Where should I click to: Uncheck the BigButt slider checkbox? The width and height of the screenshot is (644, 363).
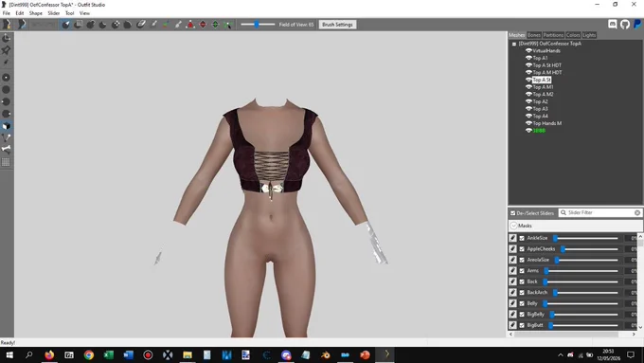pyautogui.click(x=522, y=325)
